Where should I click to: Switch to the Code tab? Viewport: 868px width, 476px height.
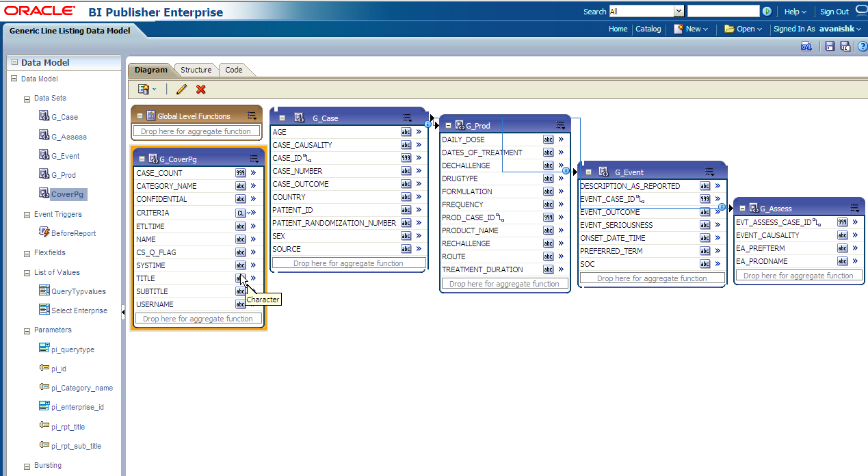(x=234, y=70)
